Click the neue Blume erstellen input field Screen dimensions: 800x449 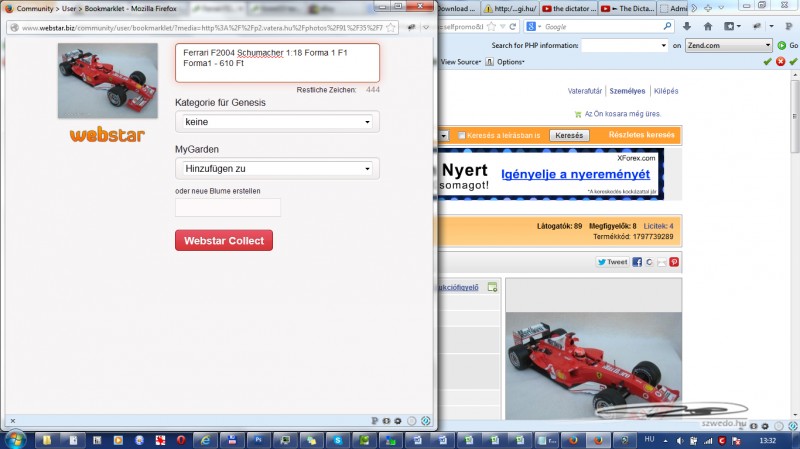click(x=228, y=208)
